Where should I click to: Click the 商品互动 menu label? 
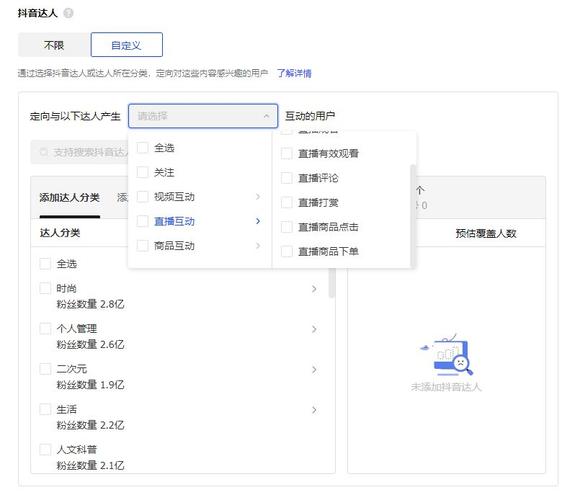(x=174, y=245)
